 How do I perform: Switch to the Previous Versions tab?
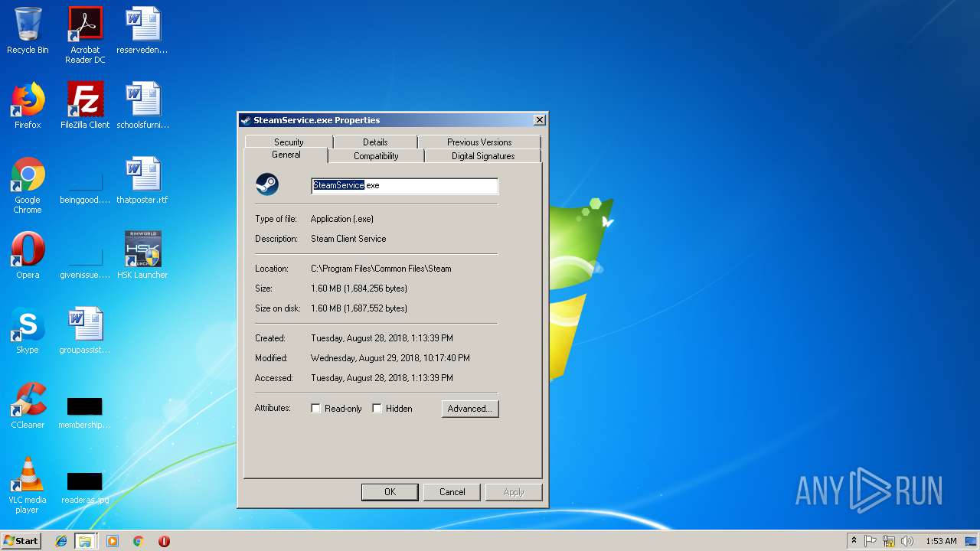pyautogui.click(x=479, y=142)
